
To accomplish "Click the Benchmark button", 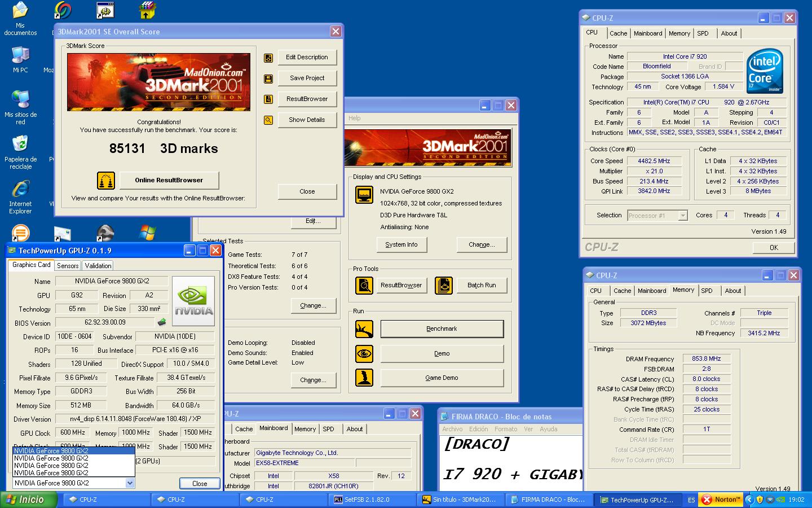I will point(442,329).
